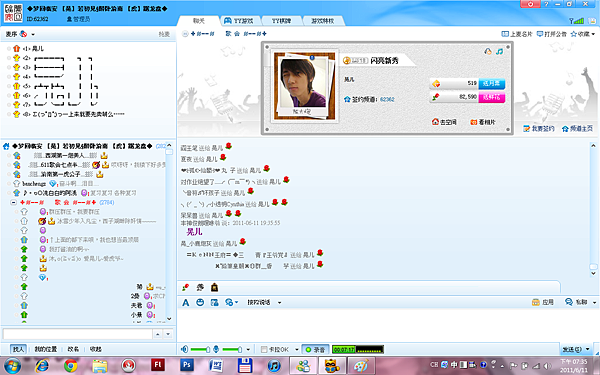Open the YY raccoon app in taskbar
Screen dimensions: 600x375
(x=332, y=365)
